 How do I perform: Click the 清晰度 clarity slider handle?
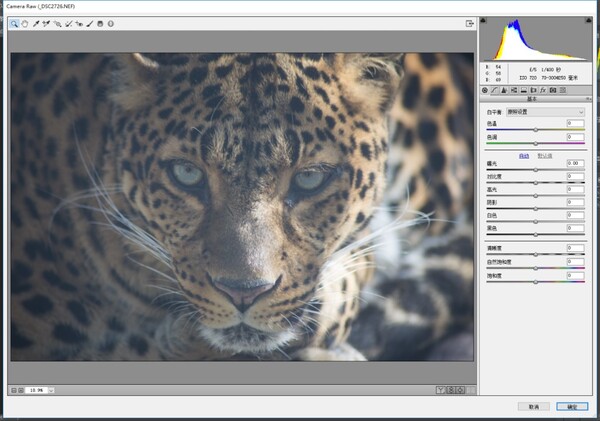[x=536, y=255]
